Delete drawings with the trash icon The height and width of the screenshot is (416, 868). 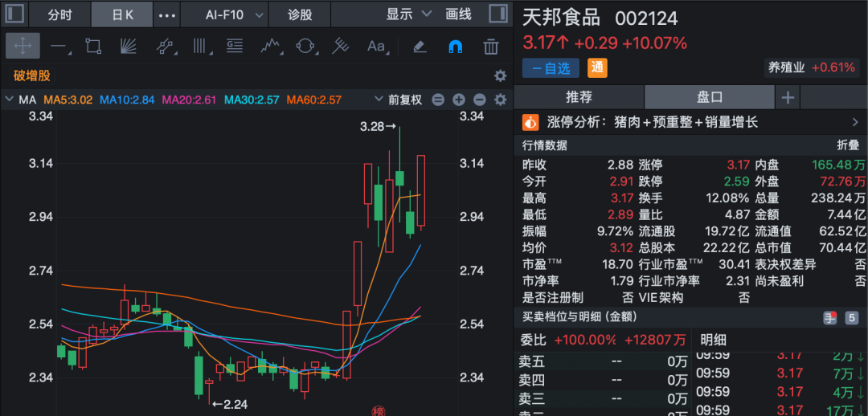(x=490, y=46)
